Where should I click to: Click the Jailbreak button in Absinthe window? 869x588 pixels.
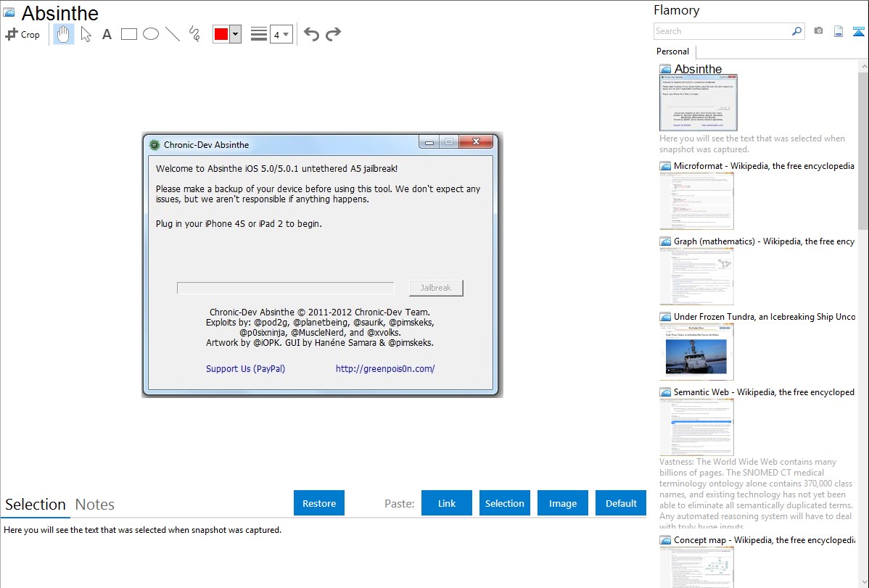436,288
